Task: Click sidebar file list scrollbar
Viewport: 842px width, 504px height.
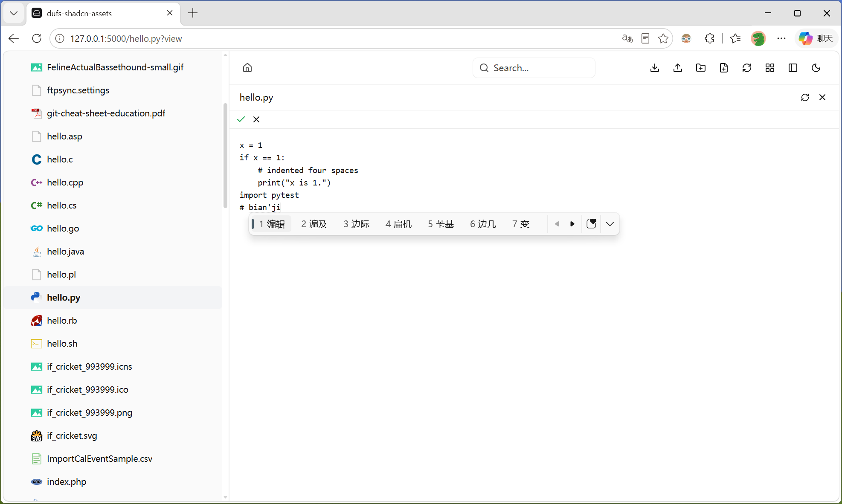Action: pos(226,156)
